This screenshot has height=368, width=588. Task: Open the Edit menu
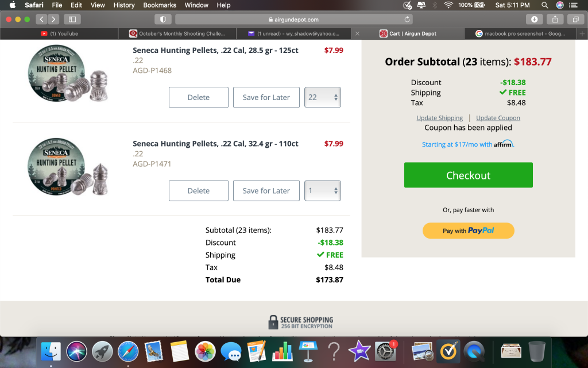click(76, 5)
